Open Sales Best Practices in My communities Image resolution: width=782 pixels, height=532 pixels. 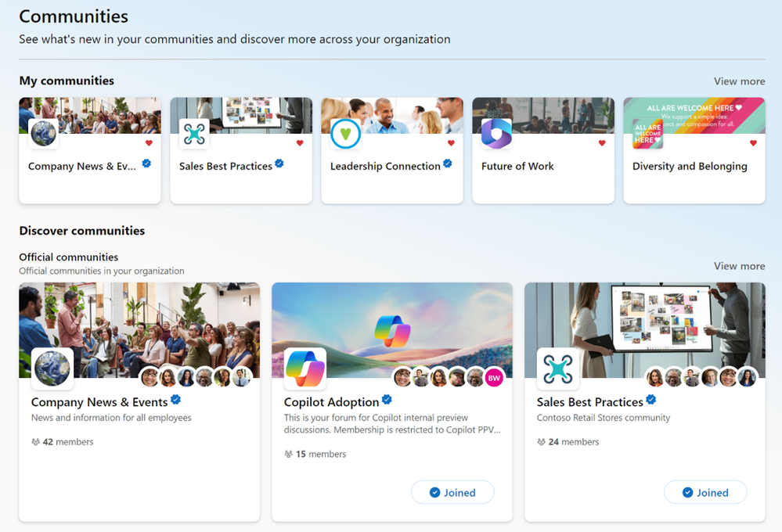click(x=225, y=167)
